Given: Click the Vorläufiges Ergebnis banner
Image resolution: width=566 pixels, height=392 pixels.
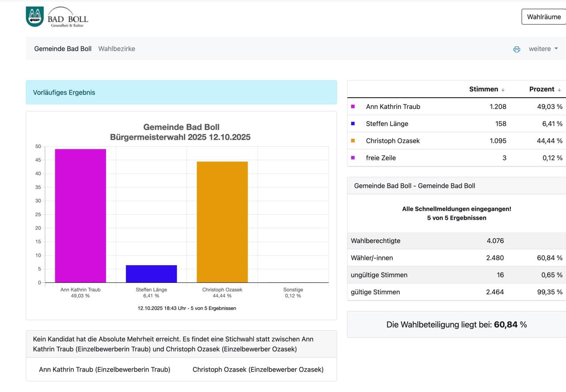Looking at the screenshot, I should click(x=181, y=92).
